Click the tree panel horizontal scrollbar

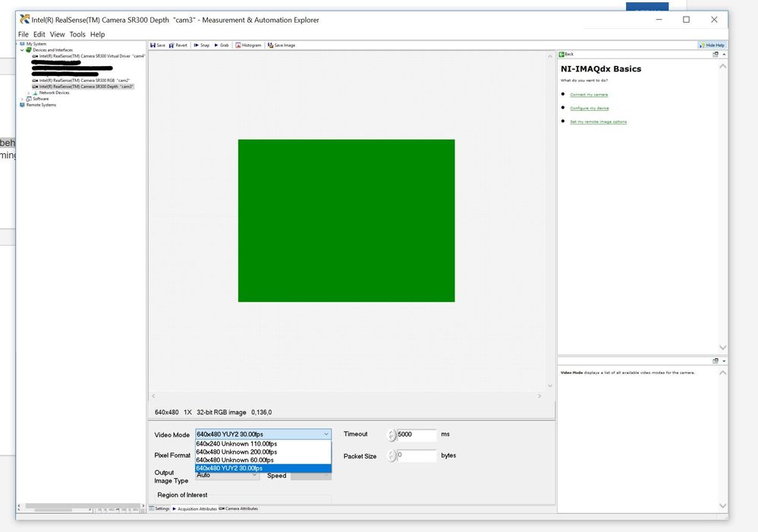click(x=81, y=506)
